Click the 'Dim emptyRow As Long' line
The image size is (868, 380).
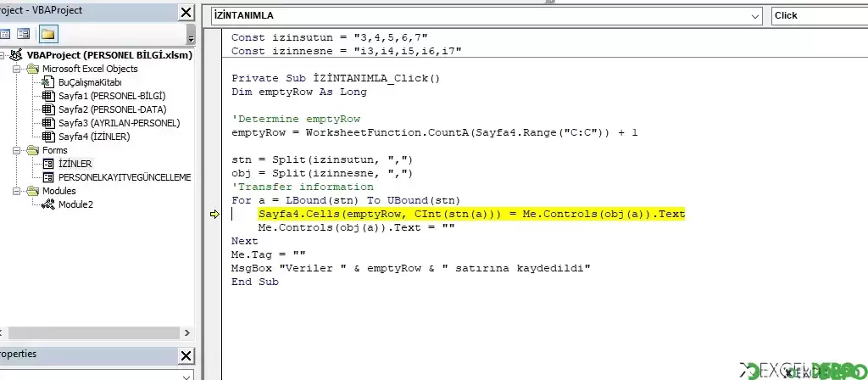[x=299, y=92]
